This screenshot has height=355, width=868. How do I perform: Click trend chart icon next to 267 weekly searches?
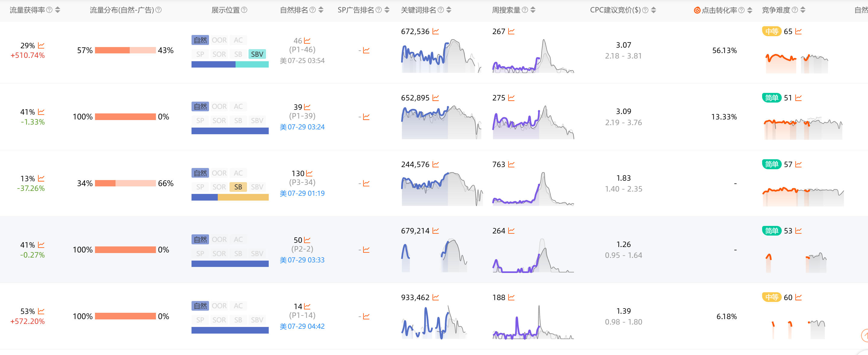[x=512, y=31]
